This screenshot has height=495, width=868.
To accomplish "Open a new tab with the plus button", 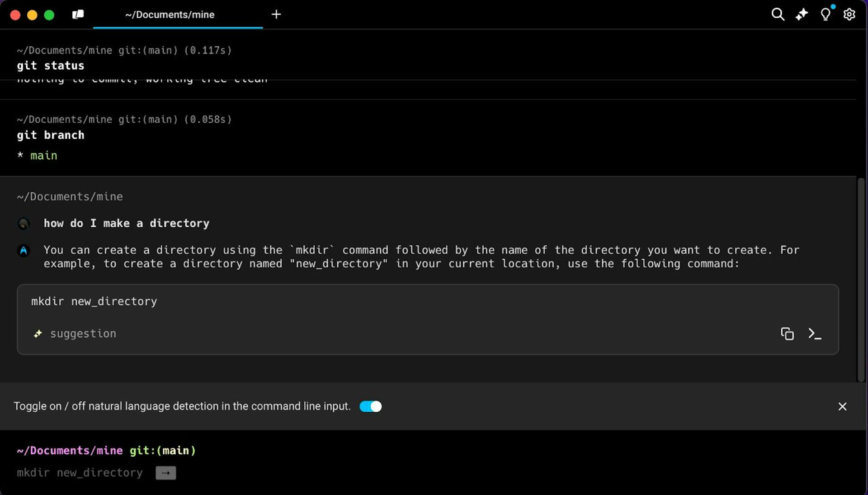I will pyautogui.click(x=276, y=14).
